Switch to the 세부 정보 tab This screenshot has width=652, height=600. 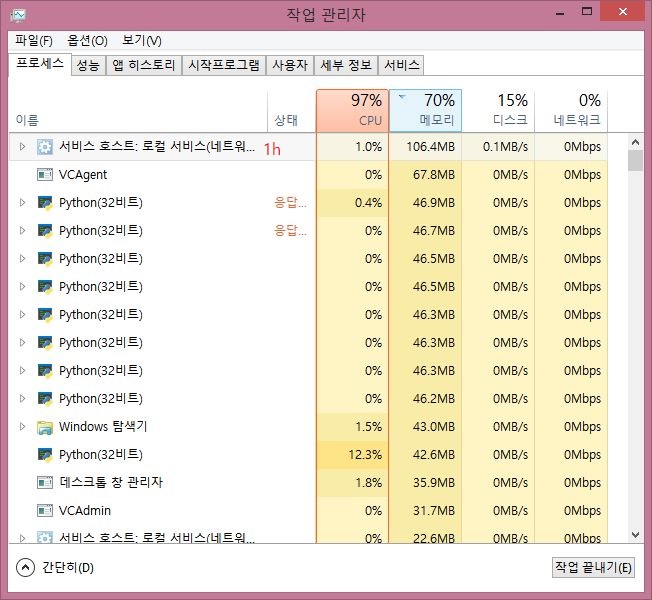(x=346, y=65)
